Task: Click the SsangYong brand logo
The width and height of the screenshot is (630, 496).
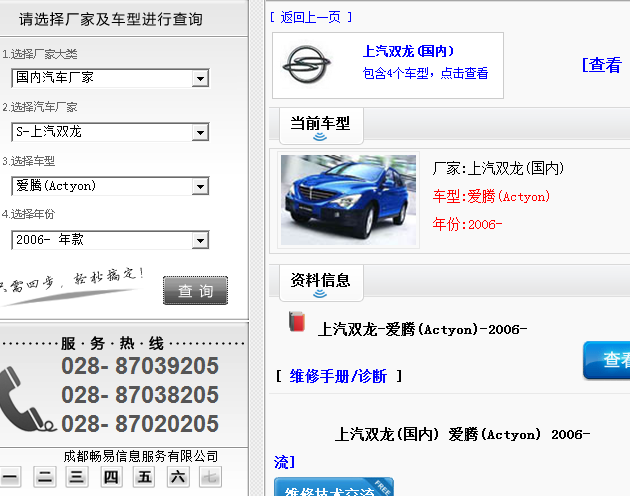Action: (x=307, y=65)
